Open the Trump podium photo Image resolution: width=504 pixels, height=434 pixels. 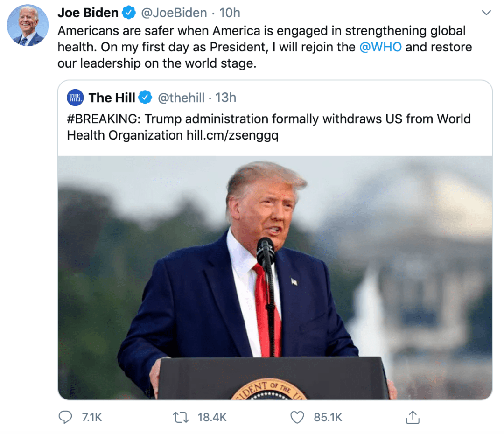[275, 278]
